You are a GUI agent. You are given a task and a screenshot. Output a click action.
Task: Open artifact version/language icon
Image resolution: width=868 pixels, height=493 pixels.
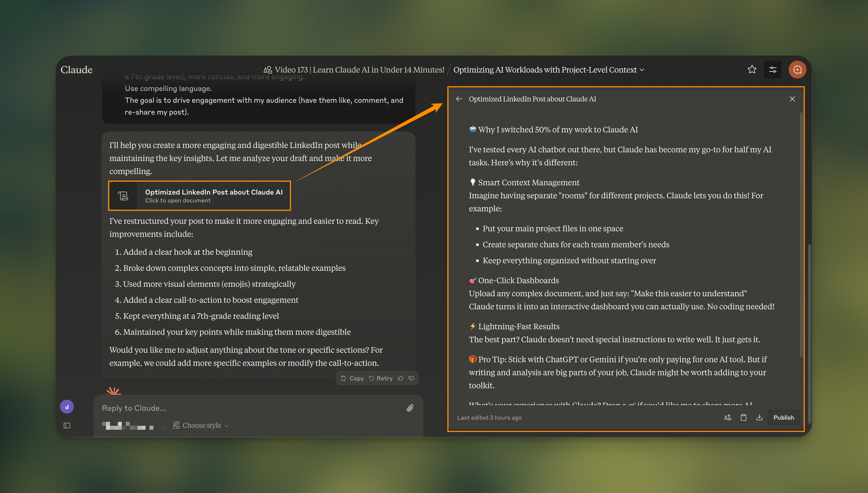pos(728,417)
